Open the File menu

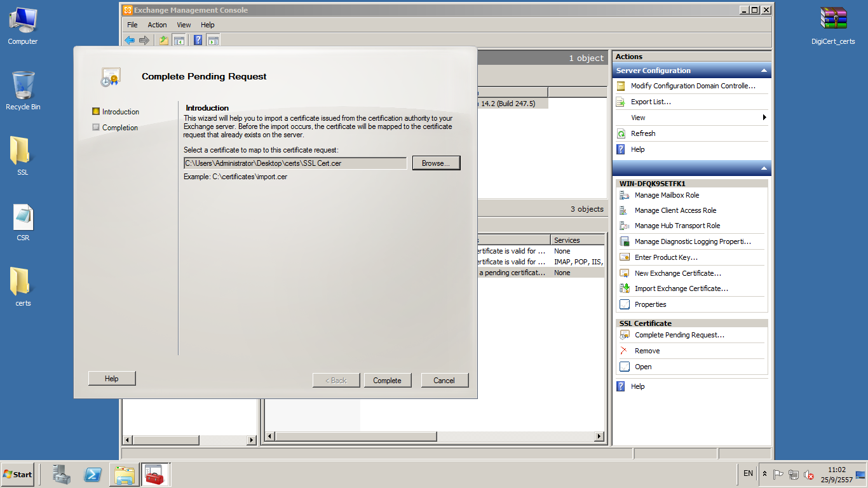pos(132,25)
